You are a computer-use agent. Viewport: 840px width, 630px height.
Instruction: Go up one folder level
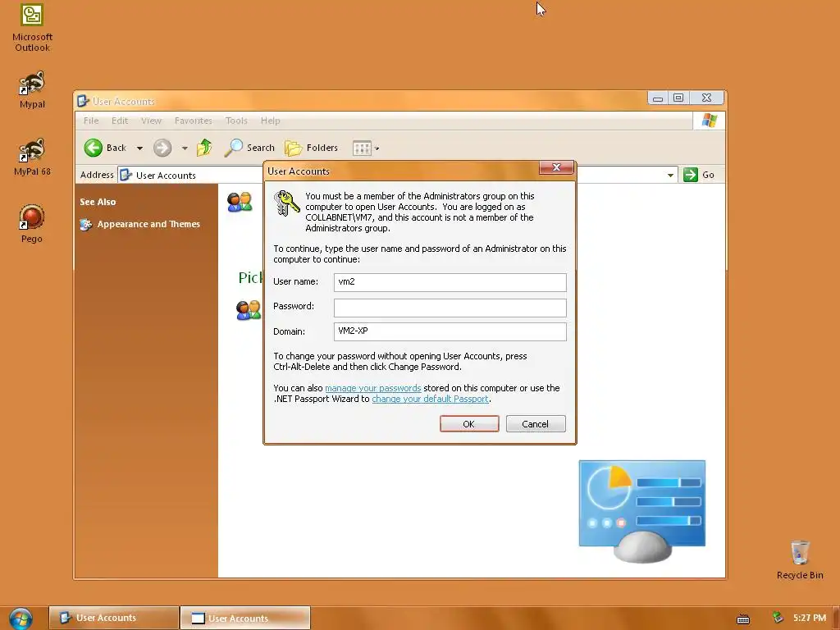click(x=204, y=148)
